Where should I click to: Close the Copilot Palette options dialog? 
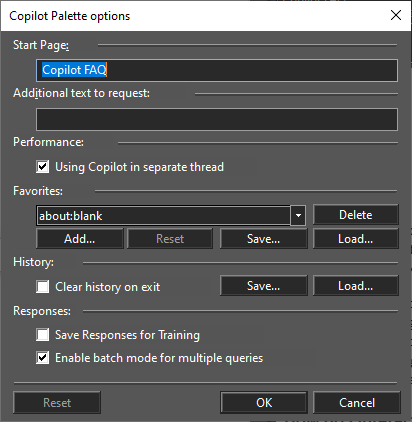[x=396, y=15]
